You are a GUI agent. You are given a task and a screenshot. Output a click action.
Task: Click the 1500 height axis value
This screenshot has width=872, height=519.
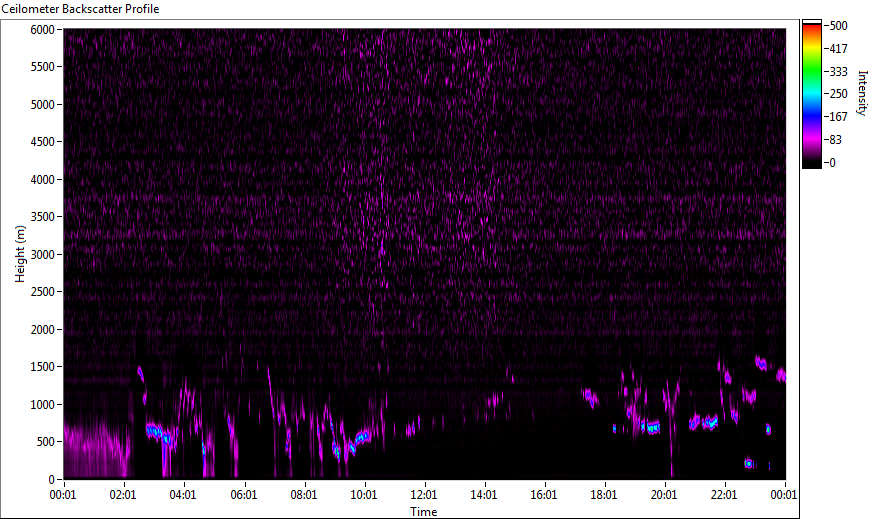click(x=43, y=367)
